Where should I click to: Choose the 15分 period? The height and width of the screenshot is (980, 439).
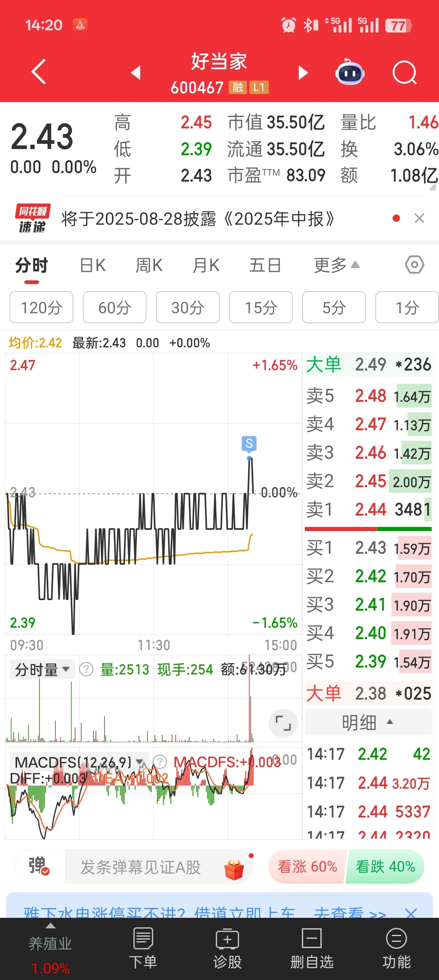pos(261,307)
